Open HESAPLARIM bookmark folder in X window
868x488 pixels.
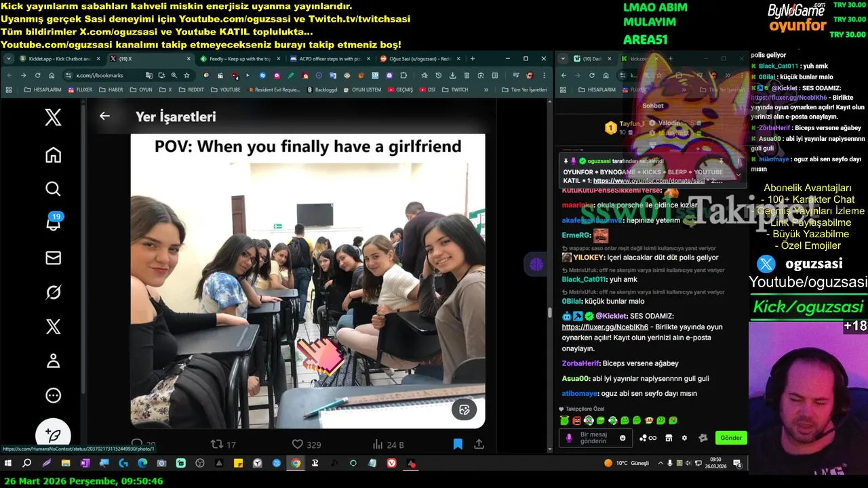click(x=43, y=89)
